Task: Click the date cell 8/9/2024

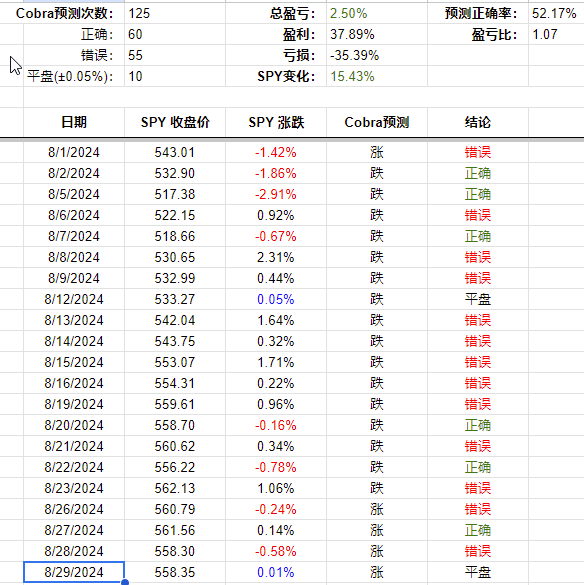Action: (x=74, y=278)
